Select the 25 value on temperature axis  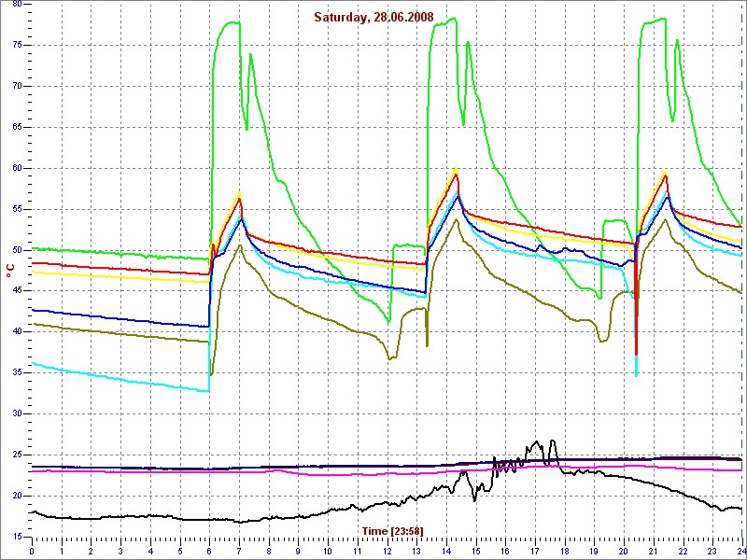16,455
